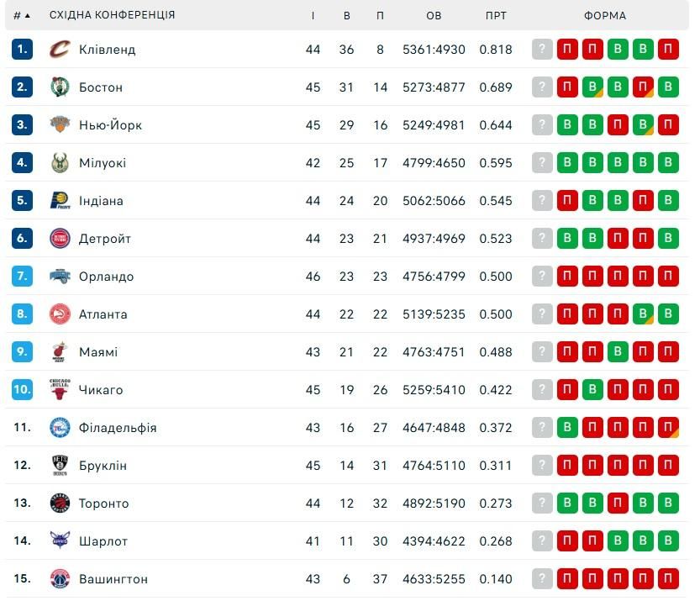Click first green В result for Мілуокі
The height and width of the screenshot is (601, 700).
(567, 163)
